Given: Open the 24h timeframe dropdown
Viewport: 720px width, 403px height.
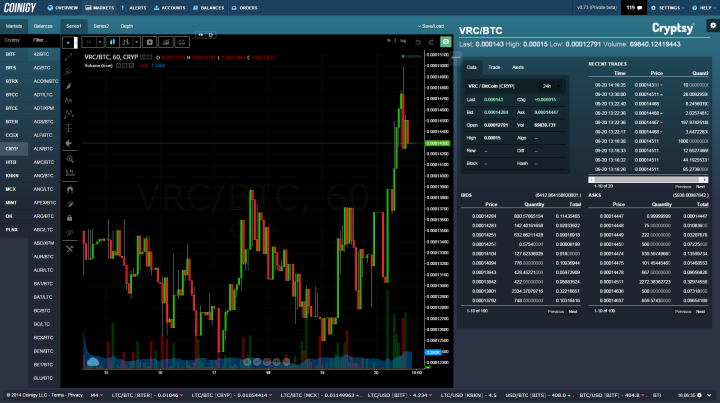Looking at the screenshot, I should coord(547,86).
